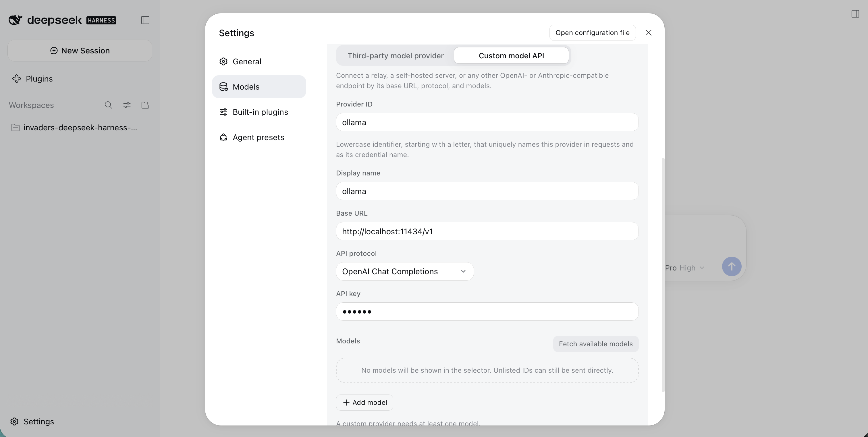Click the Provider ID field
This screenshot has width=868, height=437.
click(487, 122)
